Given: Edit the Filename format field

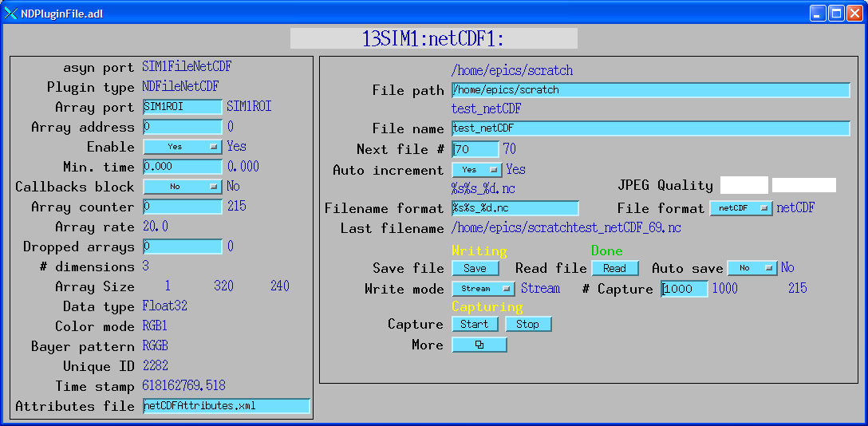Looking at the screenshot, I should click(x=515, y=208).
